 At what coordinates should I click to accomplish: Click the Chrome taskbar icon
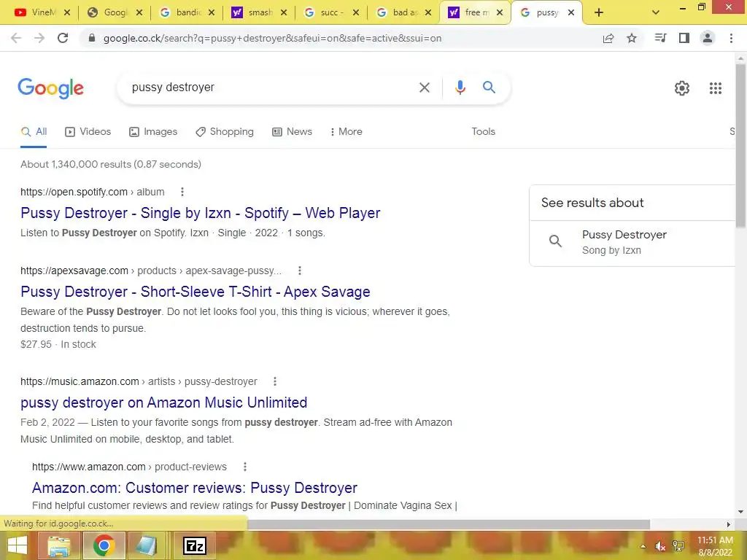coord(104,545)
